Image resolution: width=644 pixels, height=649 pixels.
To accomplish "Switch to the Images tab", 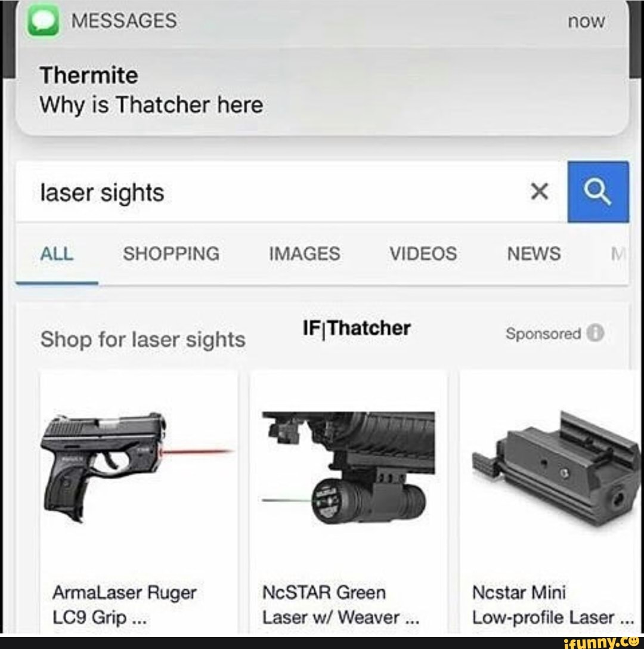I will click(305, 254).
